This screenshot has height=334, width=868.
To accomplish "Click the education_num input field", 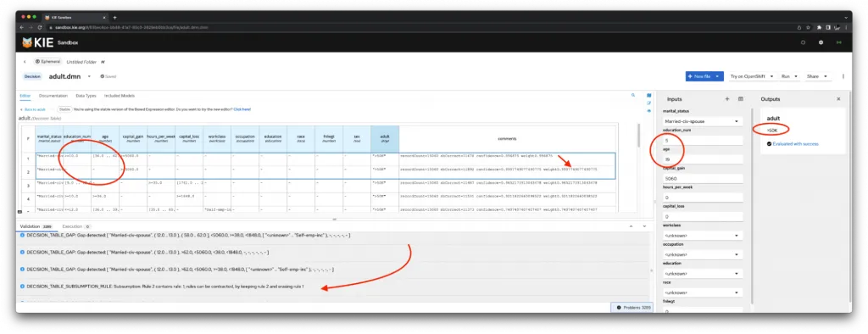I will (703, 141).
